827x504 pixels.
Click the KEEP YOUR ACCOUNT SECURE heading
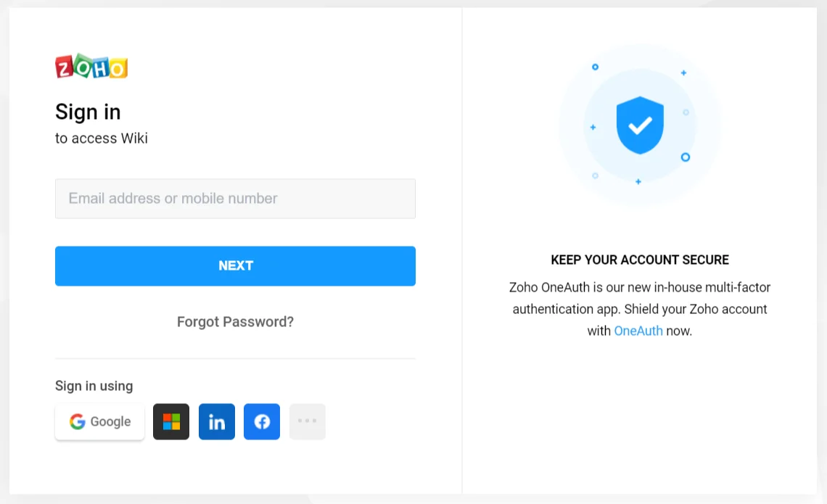coord(639,260)
